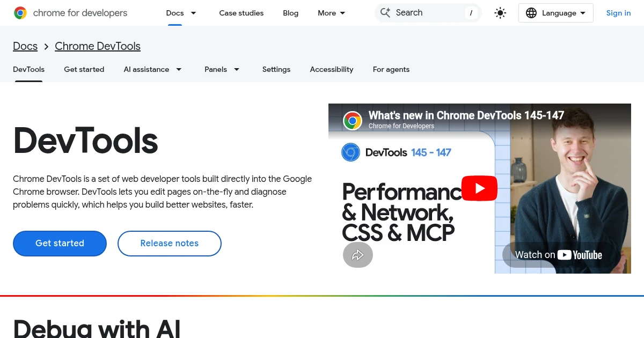The image size is (644, 338).
Task: Click the Chrome for Developers channel name on video
Action: tap(401, 126)
